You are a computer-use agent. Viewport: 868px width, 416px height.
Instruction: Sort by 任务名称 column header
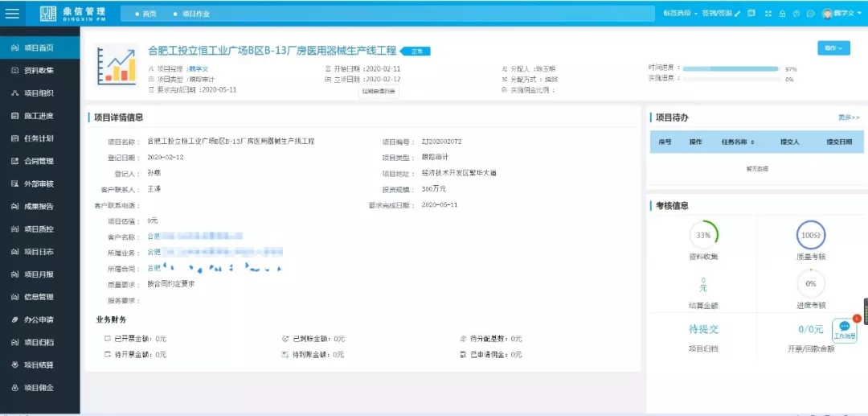737,142
